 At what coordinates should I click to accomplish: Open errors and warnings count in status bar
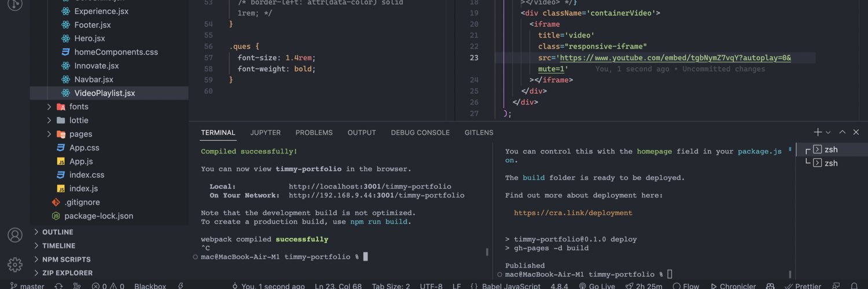click(108, 286)
